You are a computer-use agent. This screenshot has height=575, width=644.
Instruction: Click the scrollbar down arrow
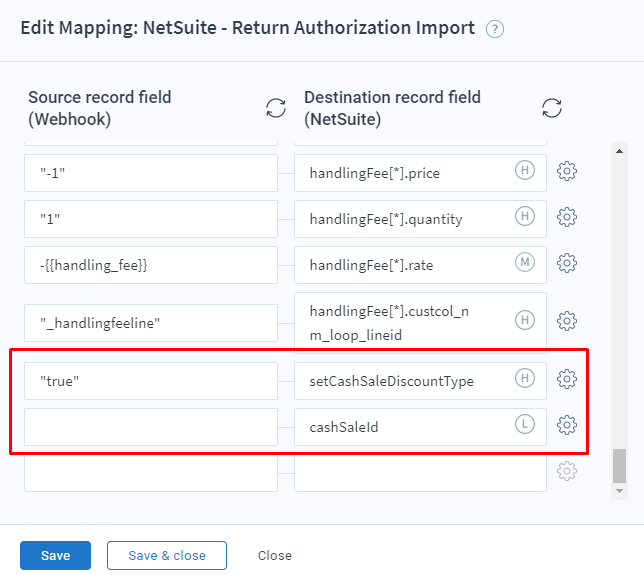click(x=619, y=491)
